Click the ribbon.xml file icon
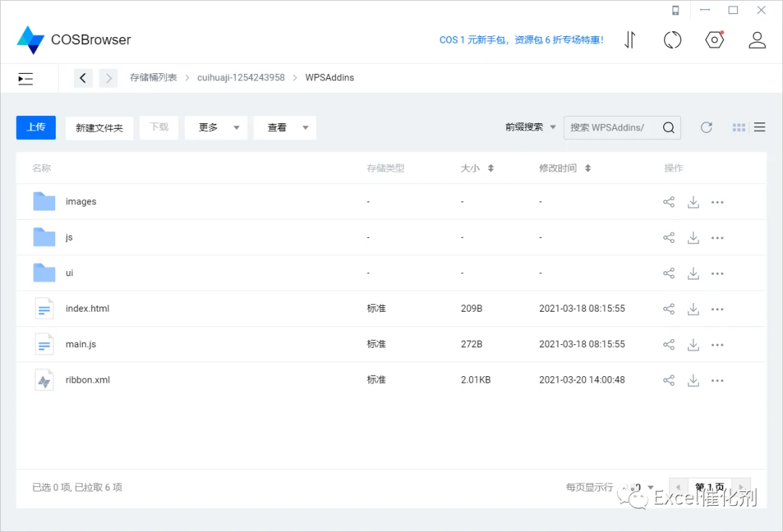 (x=44, y=381)
